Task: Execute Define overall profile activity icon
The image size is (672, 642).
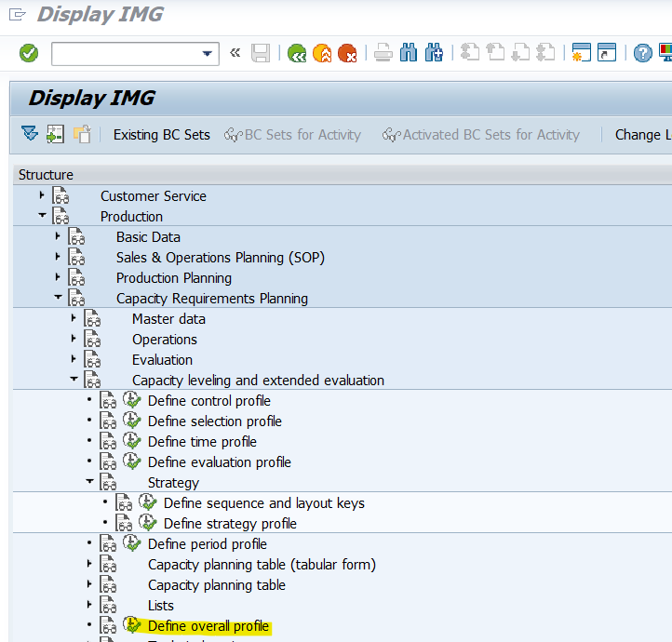Action: pyautogui.click(x=132, y=625)
